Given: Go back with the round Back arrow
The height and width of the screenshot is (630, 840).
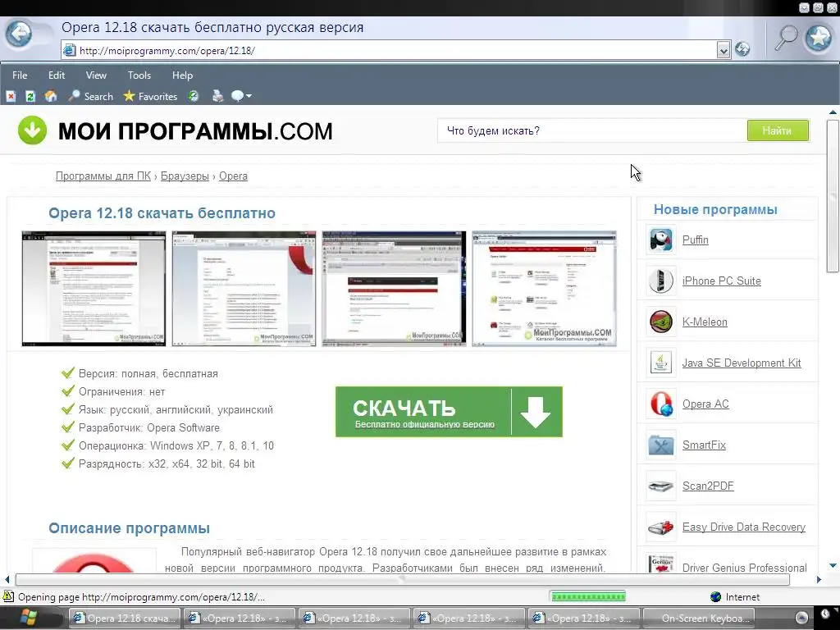Looking at the screenshot, I should tap(19, 34).
